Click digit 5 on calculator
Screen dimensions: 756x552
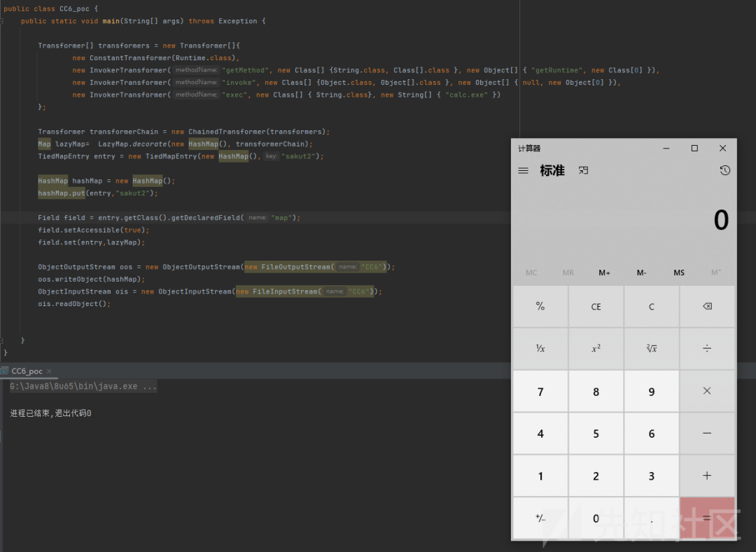pyautogui.click(x=596, y=434)
